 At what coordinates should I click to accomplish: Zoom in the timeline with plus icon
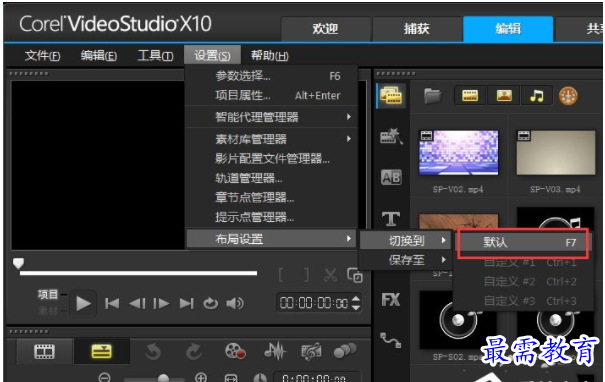(201, 377)
